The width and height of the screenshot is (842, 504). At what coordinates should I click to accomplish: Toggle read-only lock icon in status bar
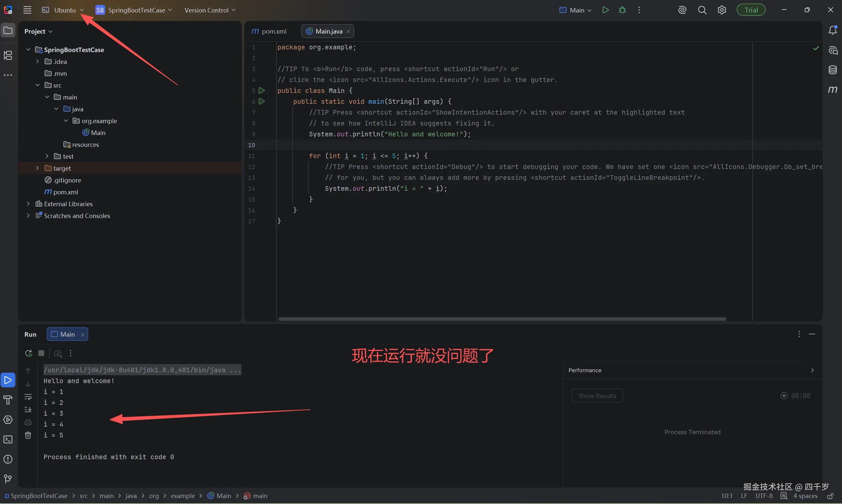click(x=830, y=496)
